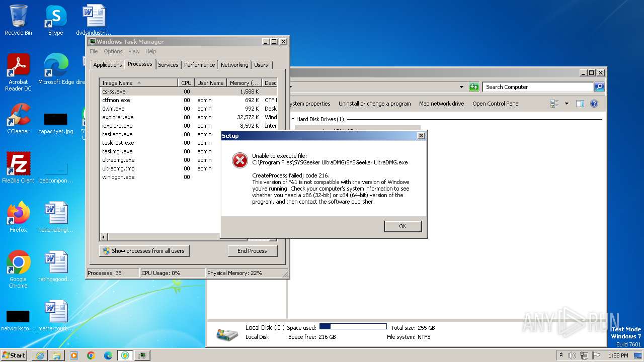This screenshot has width=644, height=362.
Task: Switch to the Applications tab
Action: pos(107,65)
